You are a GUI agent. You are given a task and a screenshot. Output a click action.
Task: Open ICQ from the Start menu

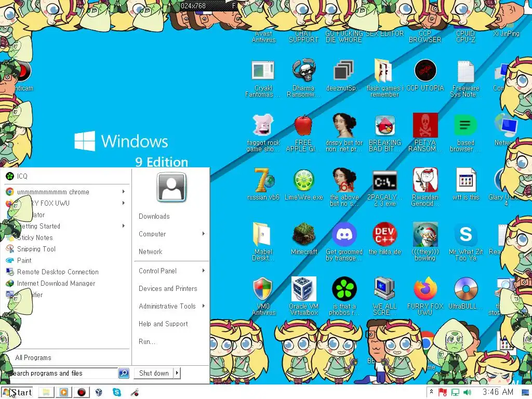(66, 176)
